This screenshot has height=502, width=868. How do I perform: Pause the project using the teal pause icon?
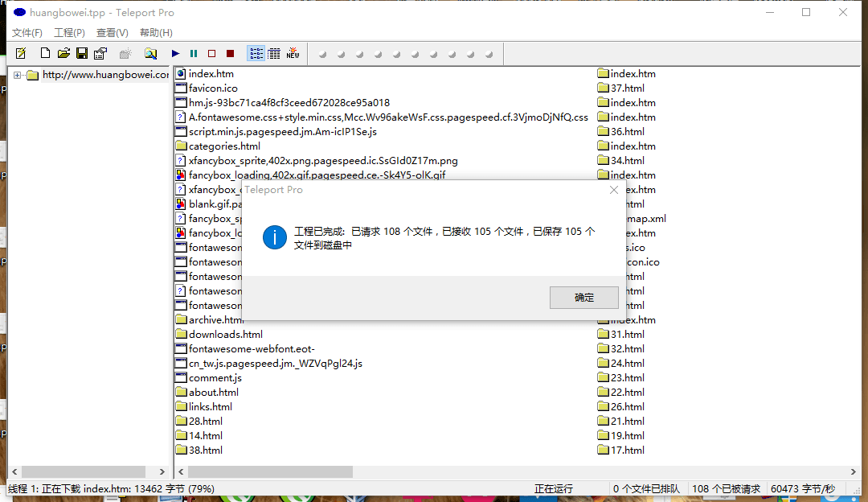pyautogui.click(x=194, y=53)
